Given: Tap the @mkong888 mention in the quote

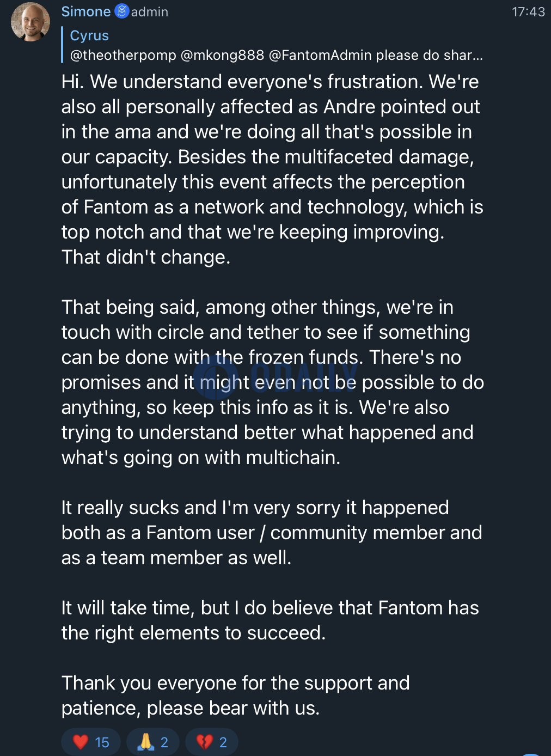Looking at the screenshot, I should [x=222, y=55].
